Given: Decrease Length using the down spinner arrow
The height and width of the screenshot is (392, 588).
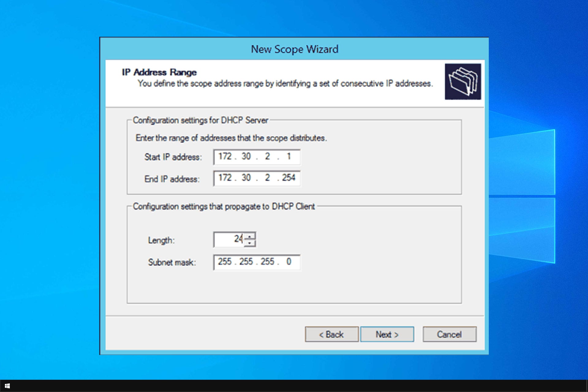Looking at the screenshot, I should (250, 243).
